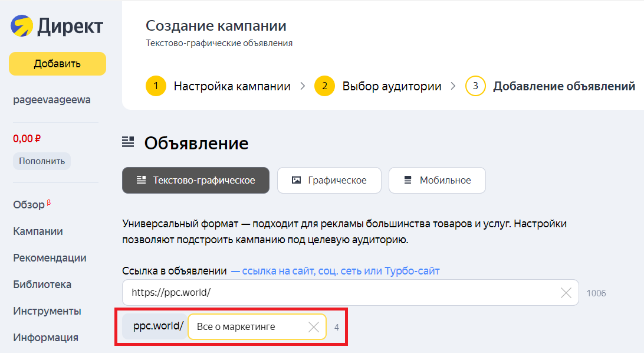
Task: Click the chevron after Настройка кампании
Action: [x=303, y=86]
